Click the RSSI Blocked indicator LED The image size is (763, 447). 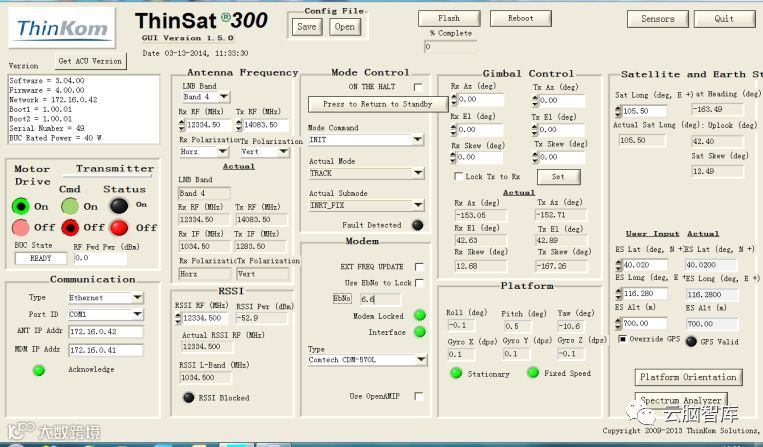[x=188, y=397]
